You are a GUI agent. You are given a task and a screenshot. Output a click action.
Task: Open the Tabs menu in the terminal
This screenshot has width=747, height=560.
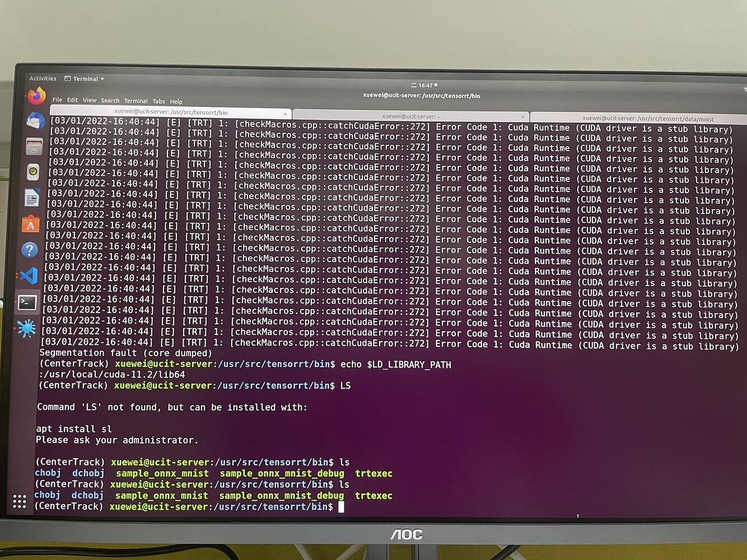coord(159,101)
